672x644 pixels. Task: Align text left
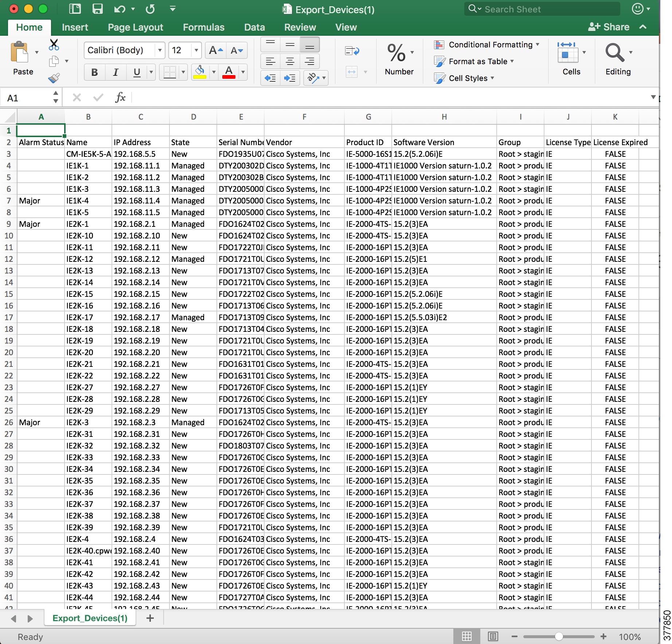[x=270, y=61]
